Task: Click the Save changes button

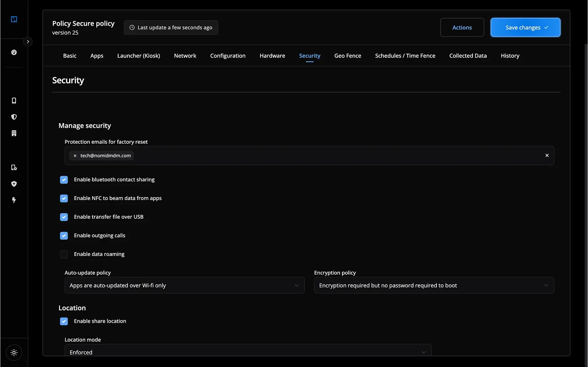Action: [x=525, y=28]
